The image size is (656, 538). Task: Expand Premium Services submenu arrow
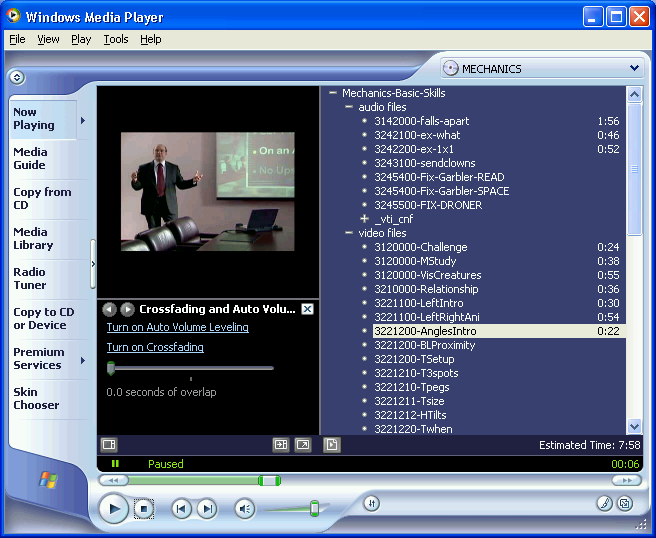tap(83, 360)
